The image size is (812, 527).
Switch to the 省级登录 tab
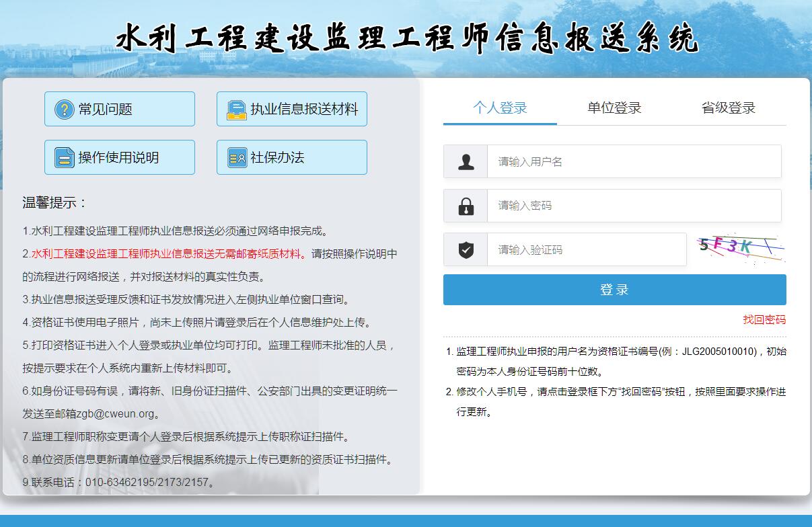[729, 108]
